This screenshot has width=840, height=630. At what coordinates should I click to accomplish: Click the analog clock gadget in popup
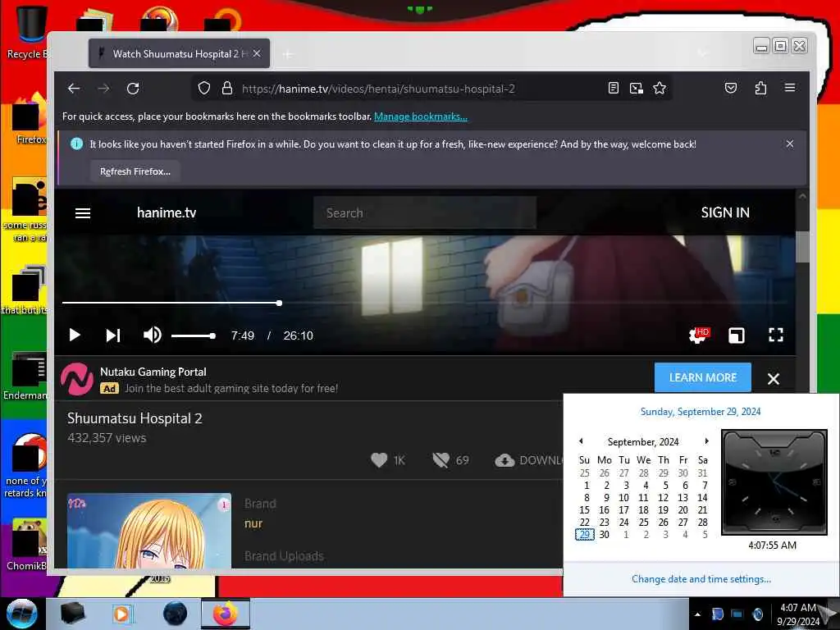pyautogui.click(x=774, y=482)
